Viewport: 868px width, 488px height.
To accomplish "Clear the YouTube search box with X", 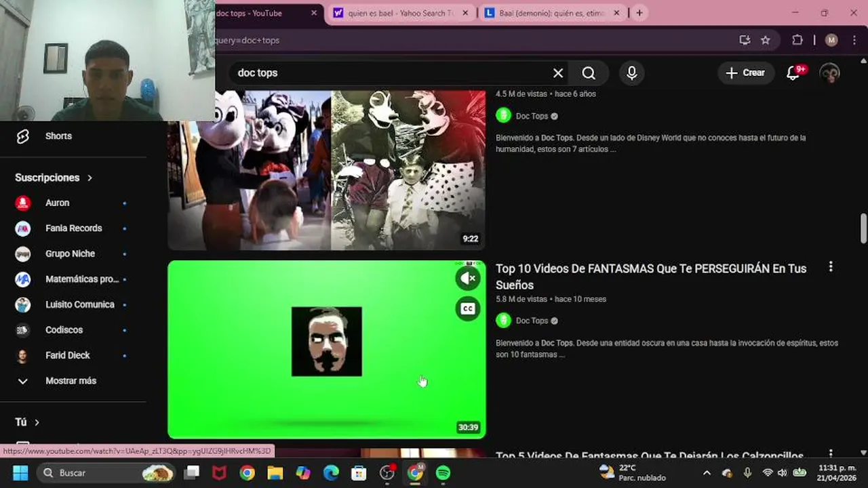I will tap(557, 73).
